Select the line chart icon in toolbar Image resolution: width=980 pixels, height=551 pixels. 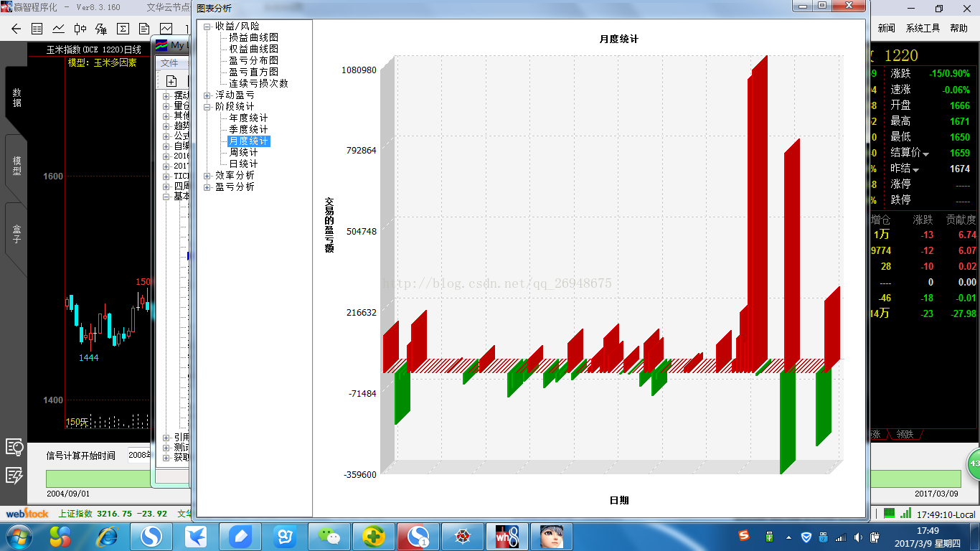[x=59, y=29]
